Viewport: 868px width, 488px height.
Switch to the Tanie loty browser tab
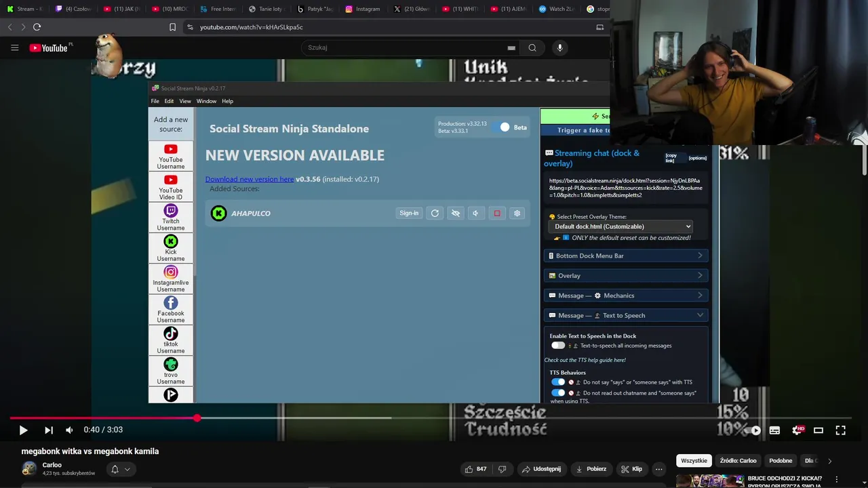[x=267, y=9]
